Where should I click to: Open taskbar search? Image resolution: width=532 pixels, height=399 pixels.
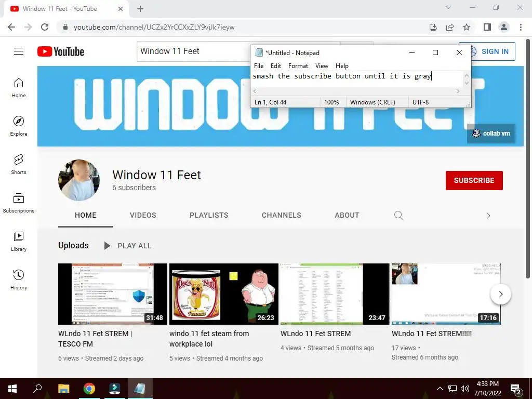(37, 389)
